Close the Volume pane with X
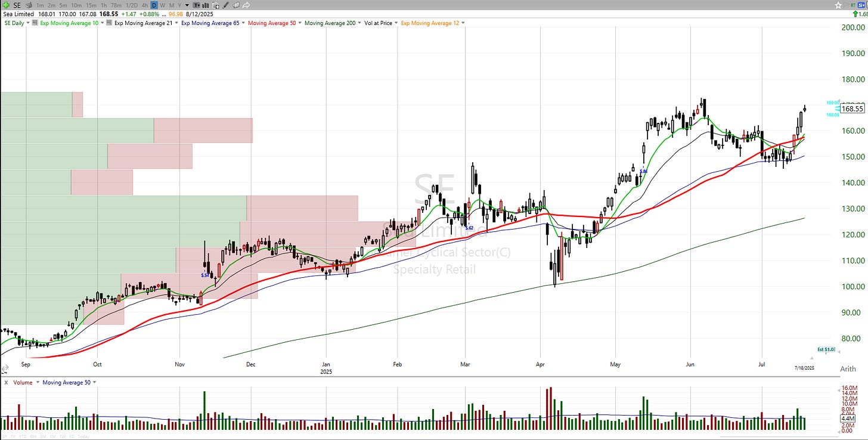 pos(6,382)
